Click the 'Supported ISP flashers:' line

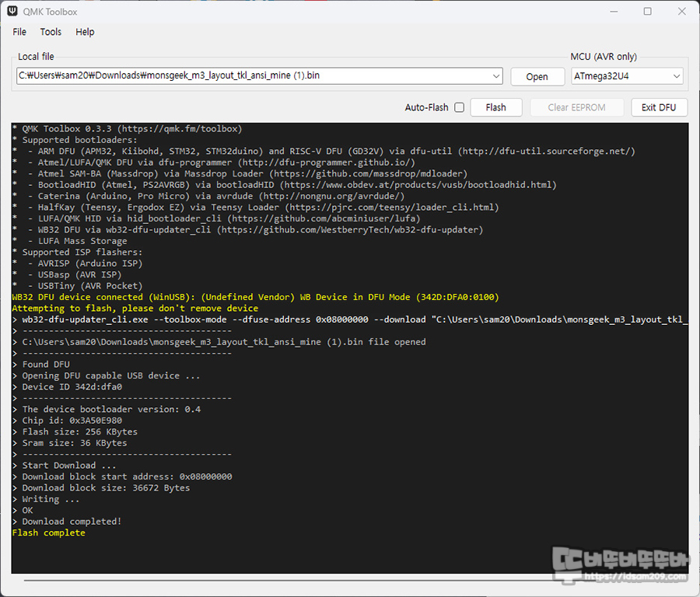tap(77, 252)
